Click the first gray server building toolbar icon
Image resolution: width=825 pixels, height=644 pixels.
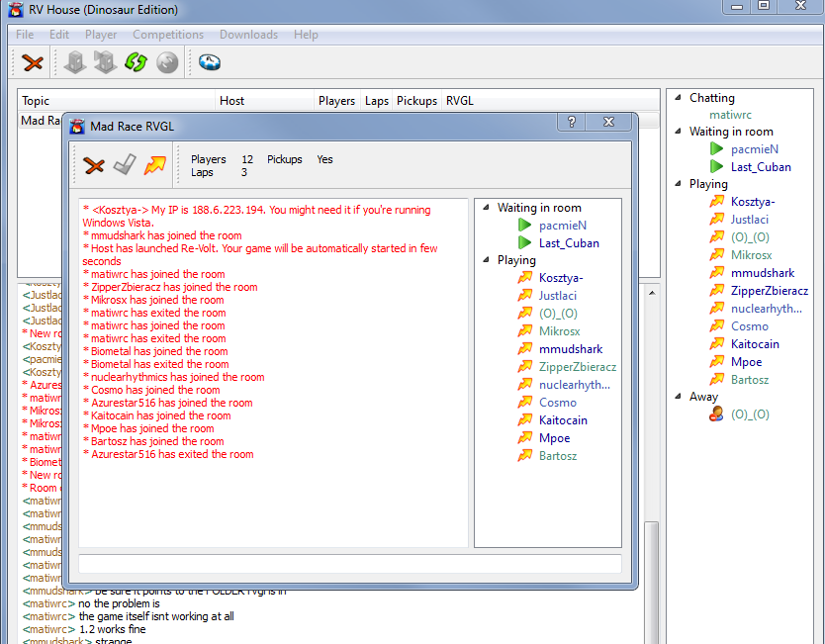pos(75,62)
